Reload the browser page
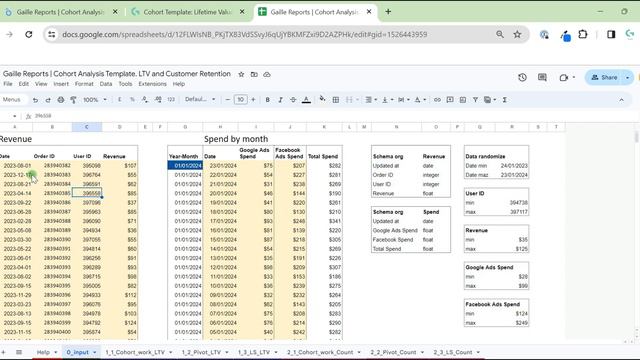Screen dimensions: 640x360 pos(29,35)
